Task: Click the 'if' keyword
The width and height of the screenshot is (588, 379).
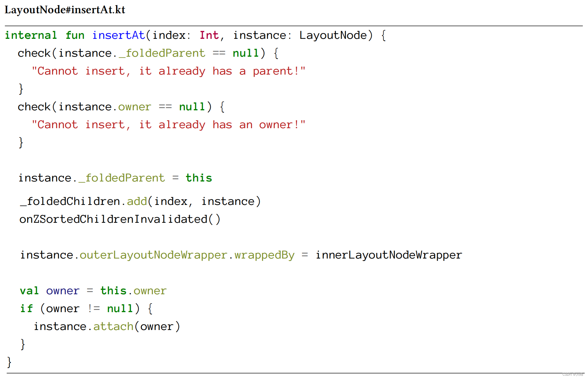Action: (26, 309)
